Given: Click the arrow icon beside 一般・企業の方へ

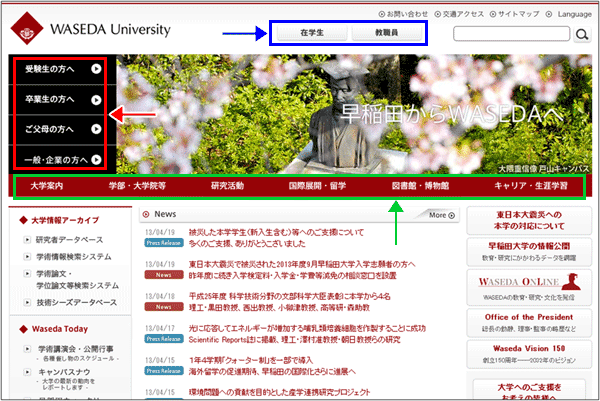Looking at the screenshot, I should [x=96, y=160].
